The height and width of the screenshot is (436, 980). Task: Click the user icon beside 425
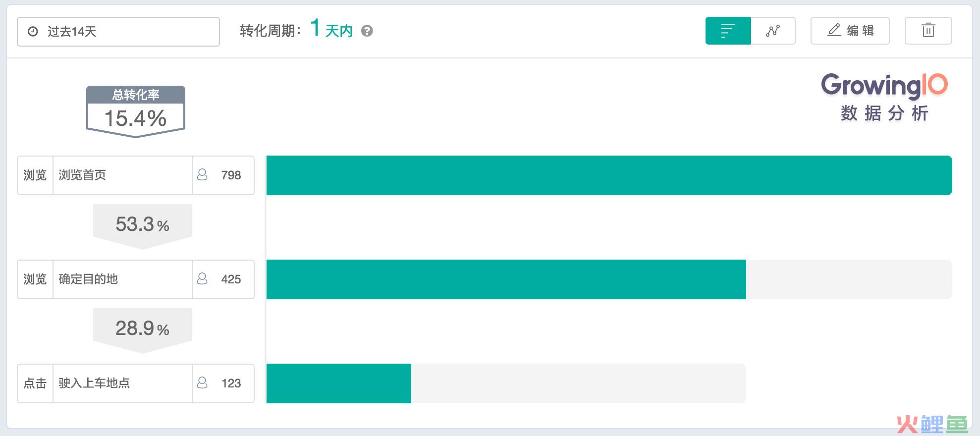click(202, 279)
